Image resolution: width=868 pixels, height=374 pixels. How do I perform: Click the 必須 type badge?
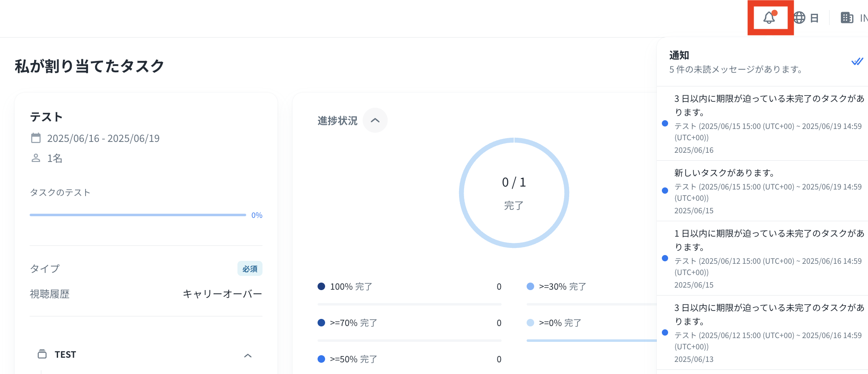250,269
